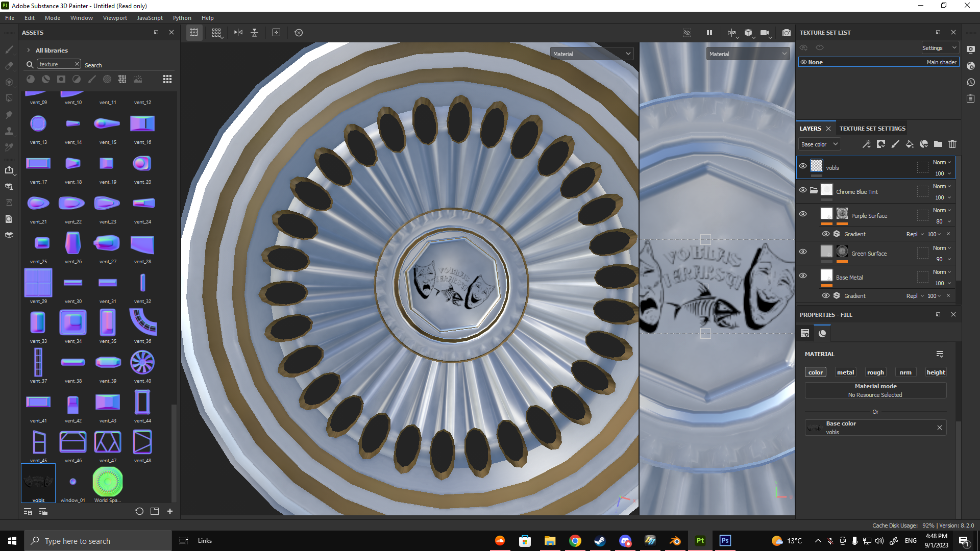Hide the Green Surface layer
Image resolution: width=980 pixels, height=551 pixels.
803,252
